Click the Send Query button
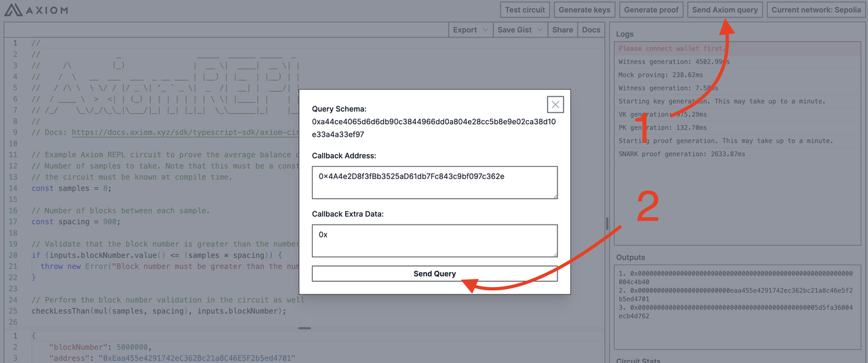This screenshot has height=363, width=868. (x=435, y=273)
